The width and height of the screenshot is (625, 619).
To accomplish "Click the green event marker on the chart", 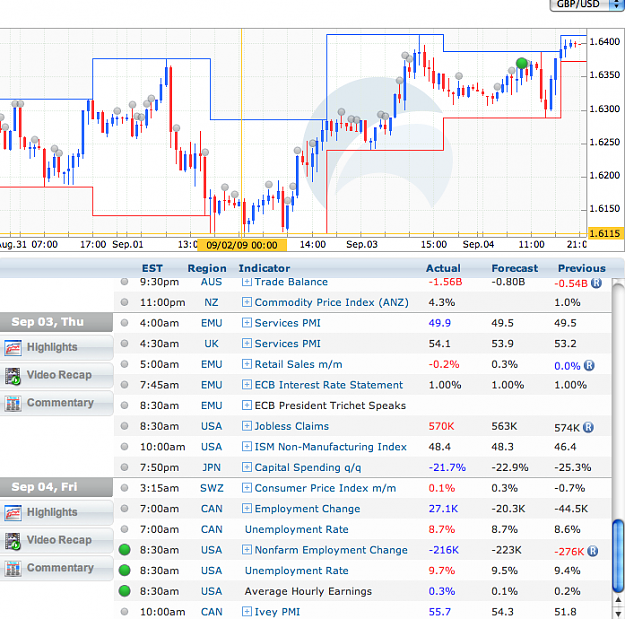I will [521, 63].
